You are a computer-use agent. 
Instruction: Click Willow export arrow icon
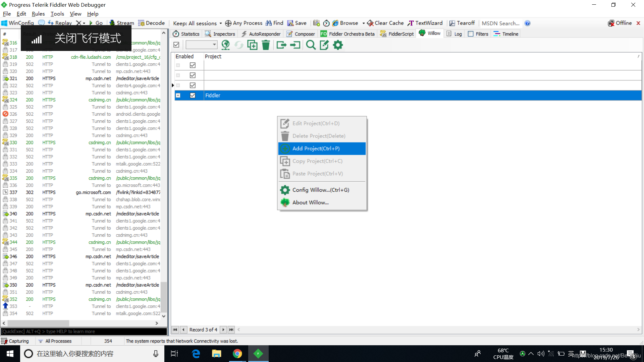coord(281,45)
